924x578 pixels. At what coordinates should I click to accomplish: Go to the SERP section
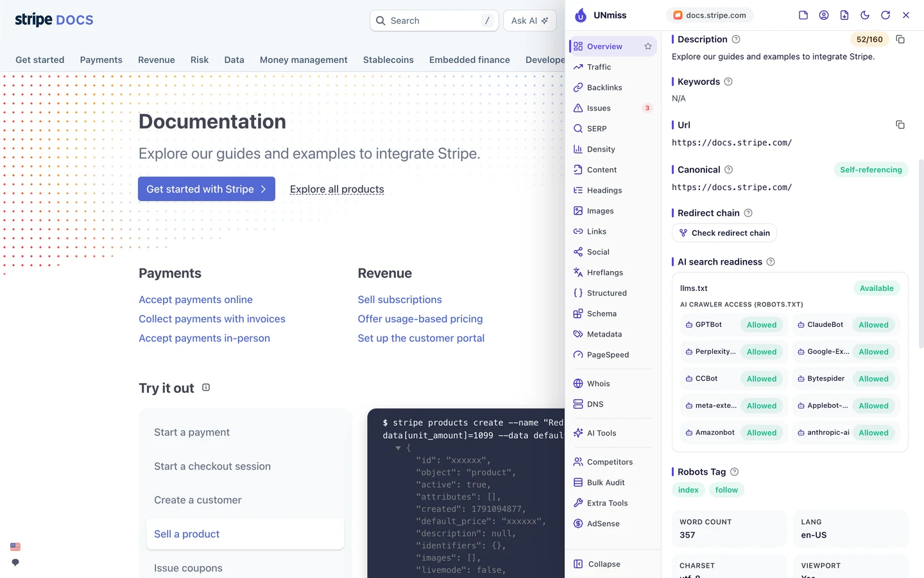point(613,128)
